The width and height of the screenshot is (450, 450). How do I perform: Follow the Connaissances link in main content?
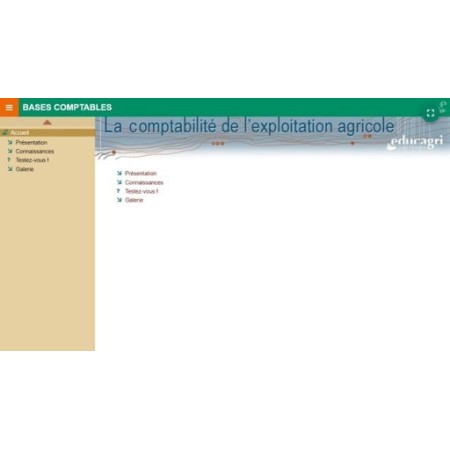tap(144, 182)
